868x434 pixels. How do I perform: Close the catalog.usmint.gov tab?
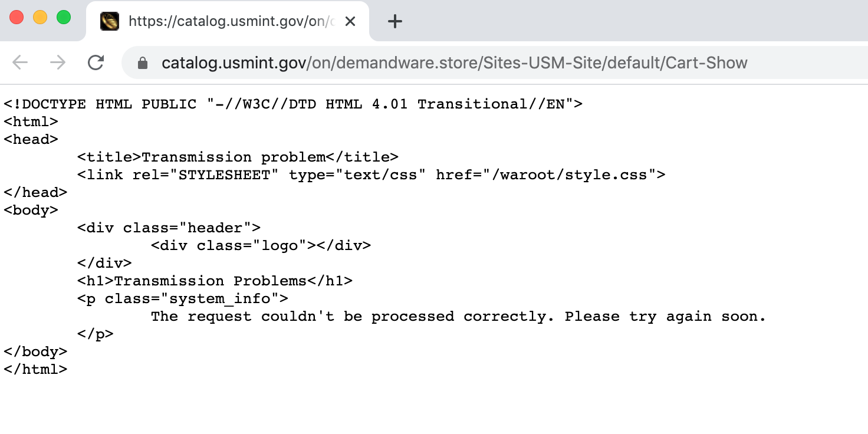click(350, 22)
